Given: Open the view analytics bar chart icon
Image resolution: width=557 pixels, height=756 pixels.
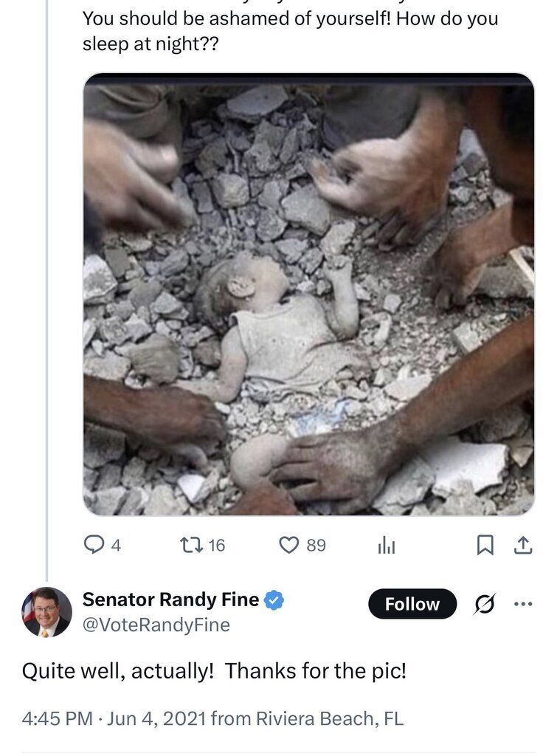Looking at the screenshot, I should pyautogui.click(x=387, y=545).
